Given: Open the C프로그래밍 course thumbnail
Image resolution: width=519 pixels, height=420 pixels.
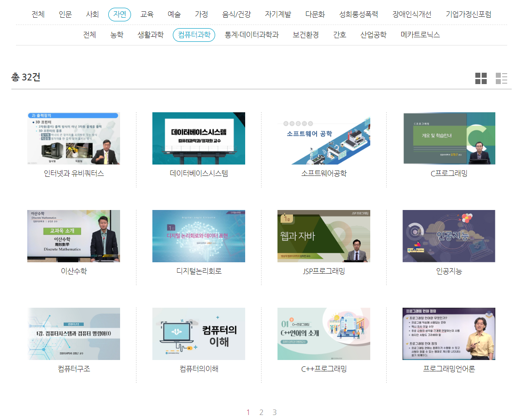Looking at the screenshot, I should 449,138.
